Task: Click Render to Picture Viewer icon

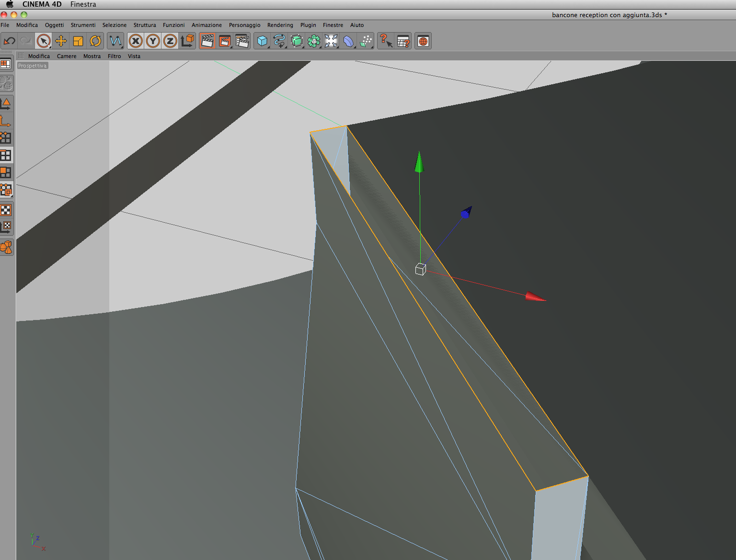Action: tap(225, 41)
